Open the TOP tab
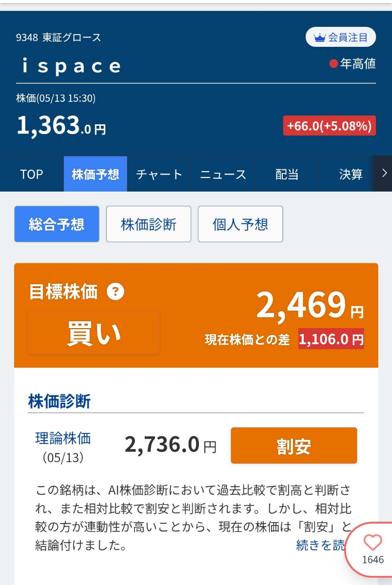 pyautogui.click(x=32, y=174)
